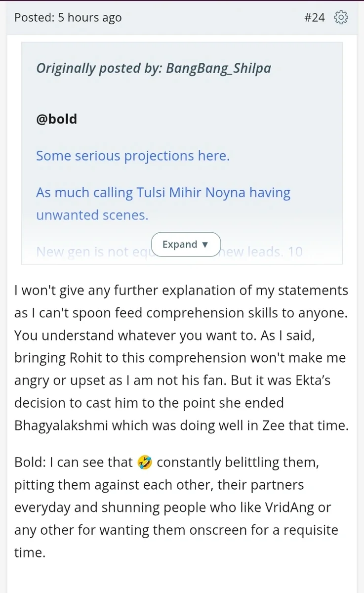
Task: Click the quoted line mentioning Tulsi Mihir Noyna
Action: click(x=163, y=192)
